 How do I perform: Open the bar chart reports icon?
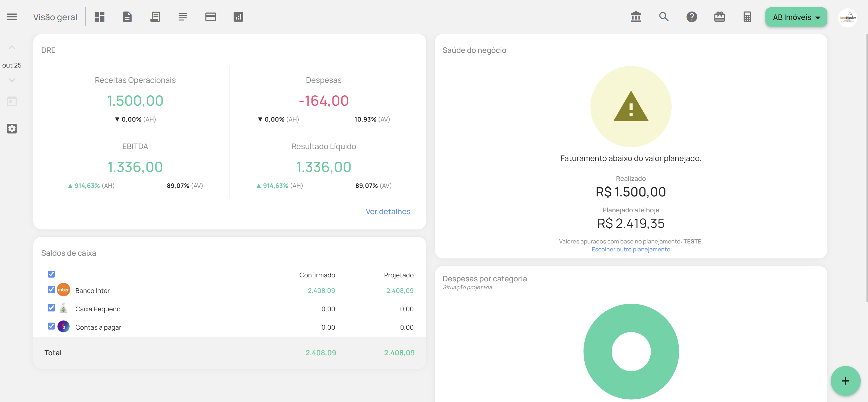(238, 17)
